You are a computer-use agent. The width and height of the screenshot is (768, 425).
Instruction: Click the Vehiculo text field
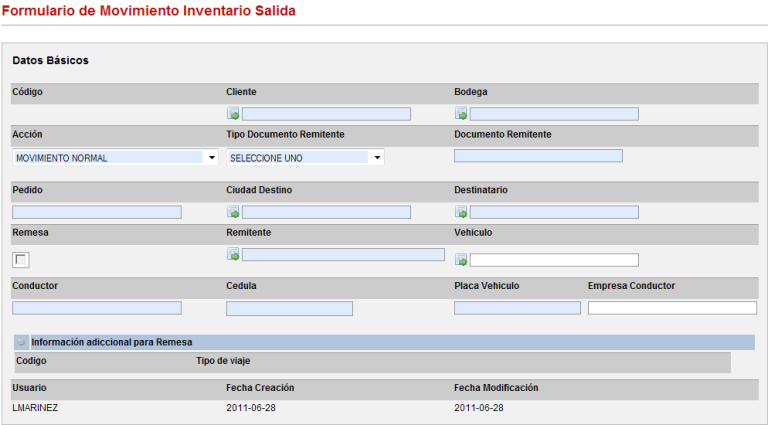click(x=554, y=260)
